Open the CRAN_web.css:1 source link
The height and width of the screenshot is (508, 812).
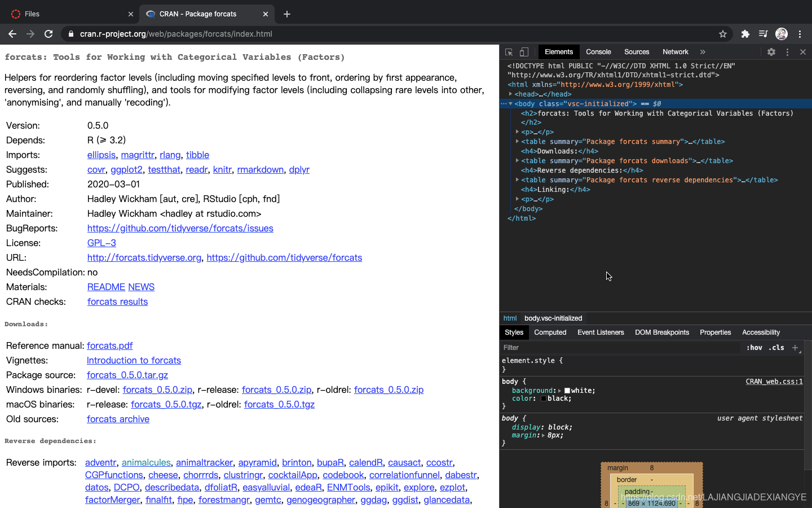pyautogui.click(x=774, y=382)
